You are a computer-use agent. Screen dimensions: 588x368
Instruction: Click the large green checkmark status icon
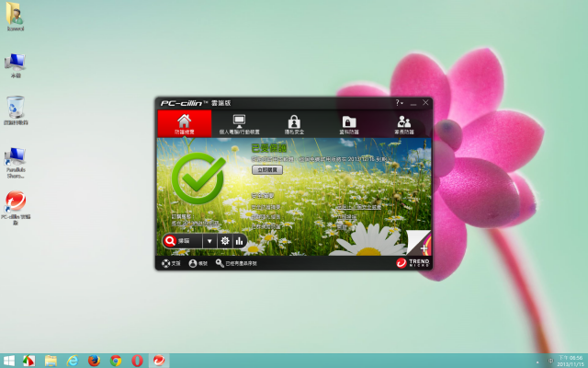point(198,178)
